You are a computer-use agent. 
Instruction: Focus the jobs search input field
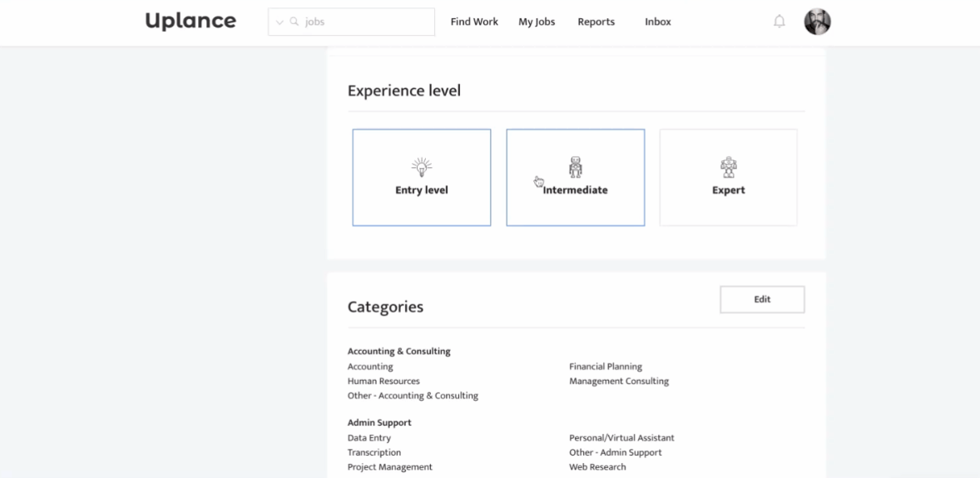366,22
